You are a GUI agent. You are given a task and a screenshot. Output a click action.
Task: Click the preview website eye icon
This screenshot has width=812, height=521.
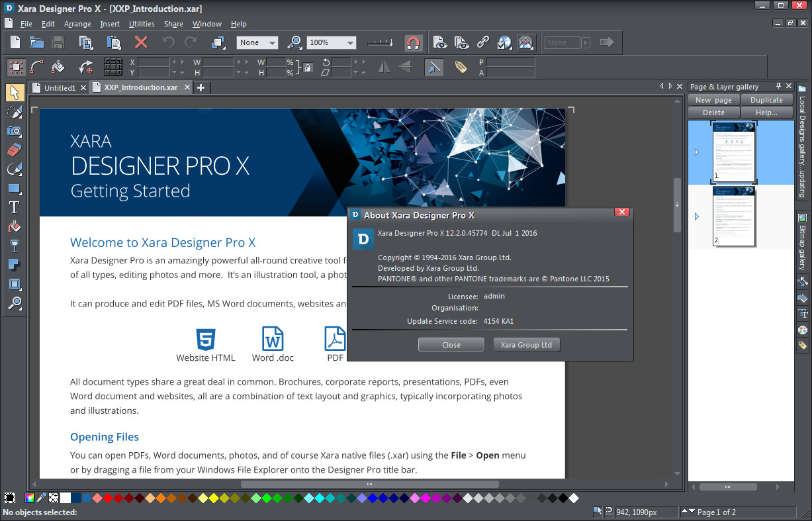461,42
